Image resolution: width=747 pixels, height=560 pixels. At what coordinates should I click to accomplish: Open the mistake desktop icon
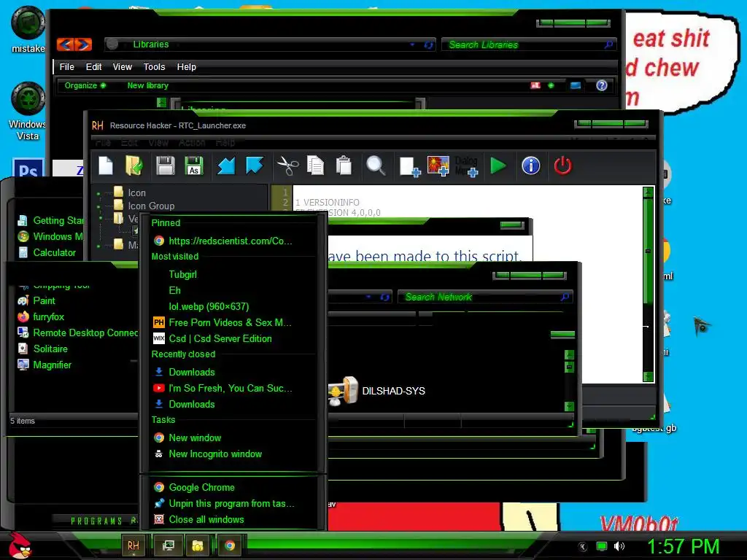click(x=28, y=28)
